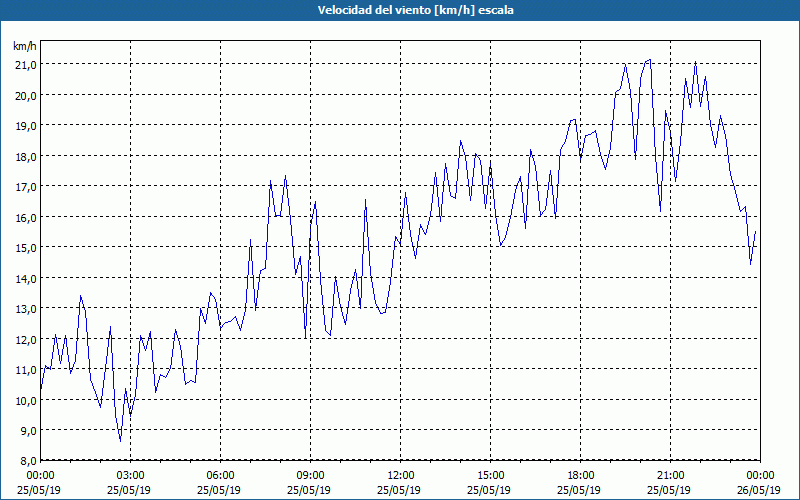Click the '18:00' time label
This screenshot has height=500, width=800.
(581, 476)
